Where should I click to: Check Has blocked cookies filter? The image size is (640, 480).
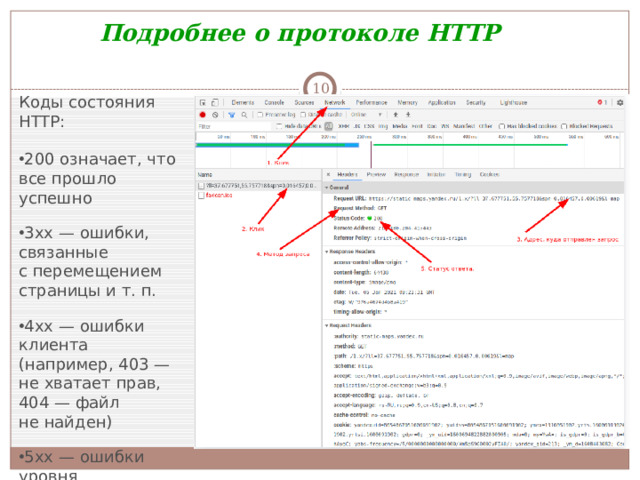[x=502, y=126]
